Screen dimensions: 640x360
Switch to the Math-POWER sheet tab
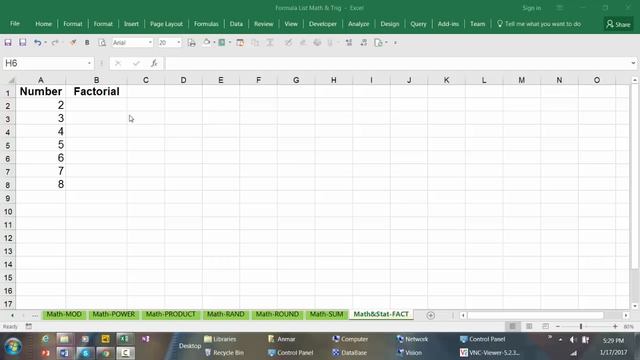coord(113,314)
